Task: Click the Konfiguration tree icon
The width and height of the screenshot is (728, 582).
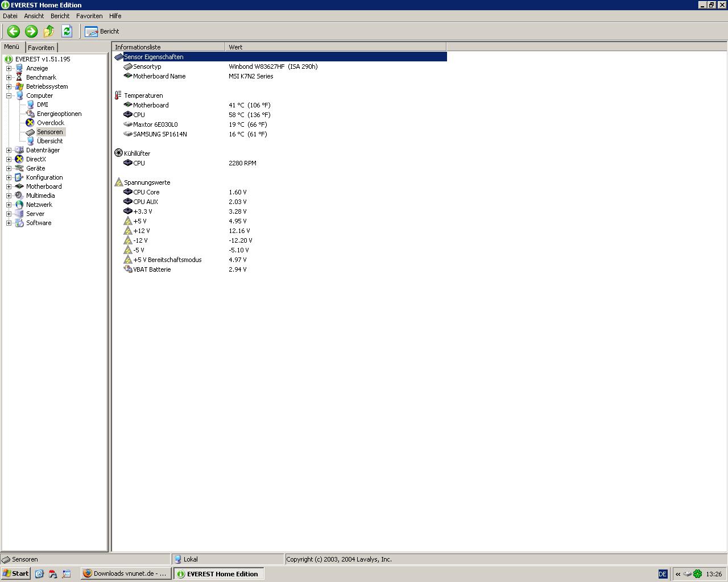Action: [x=19, y=177]
